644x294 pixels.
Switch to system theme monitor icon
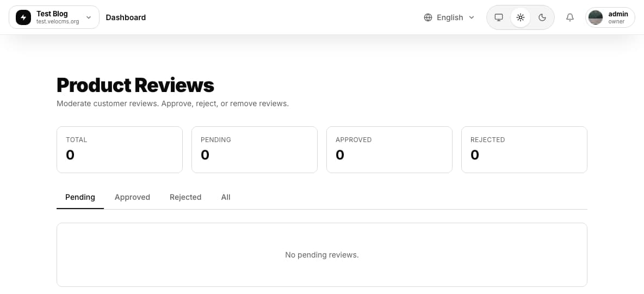point(499,17)
